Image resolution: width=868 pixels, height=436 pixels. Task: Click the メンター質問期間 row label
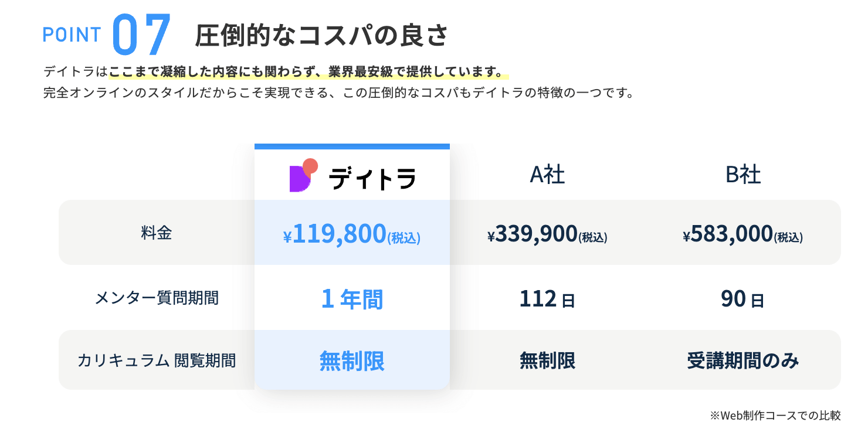tap(157, 298)
